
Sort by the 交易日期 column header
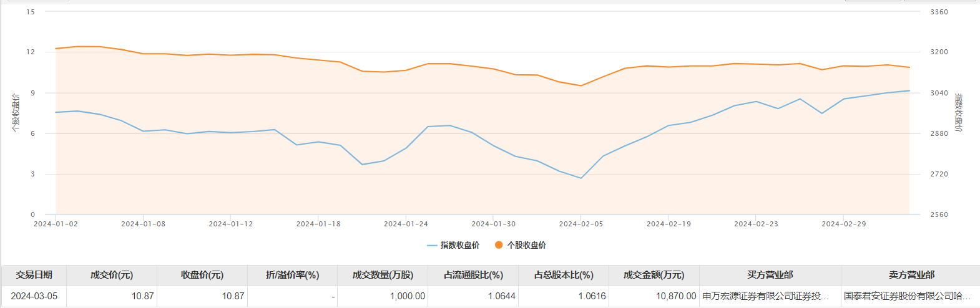point(34,275)
